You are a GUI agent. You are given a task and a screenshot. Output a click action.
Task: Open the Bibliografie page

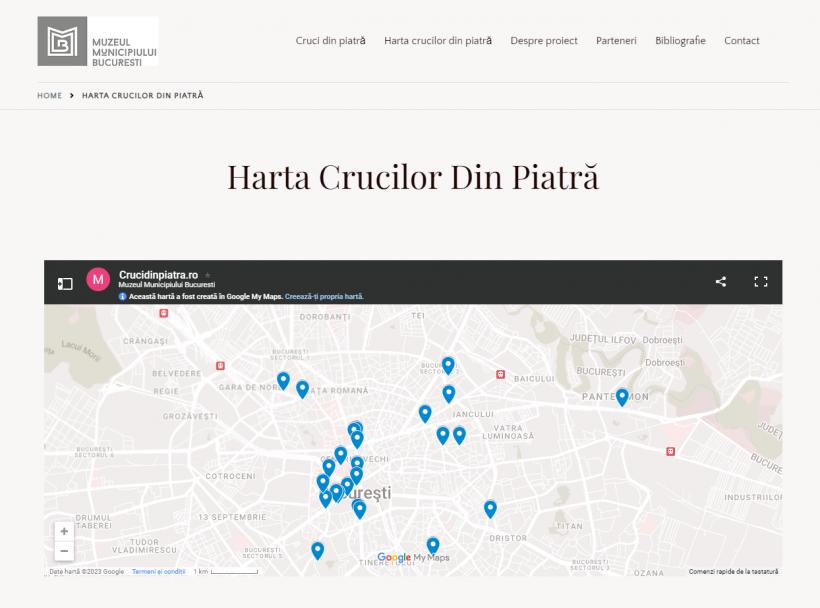[x=680, y=41]
